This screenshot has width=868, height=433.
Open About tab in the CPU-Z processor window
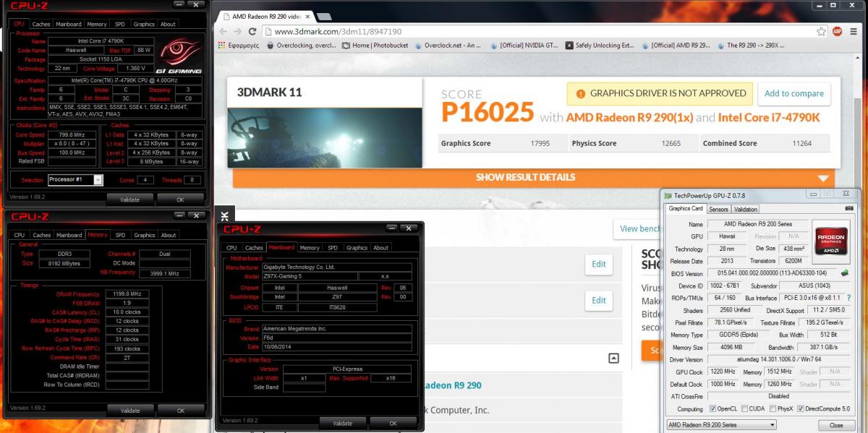point(168,24)
